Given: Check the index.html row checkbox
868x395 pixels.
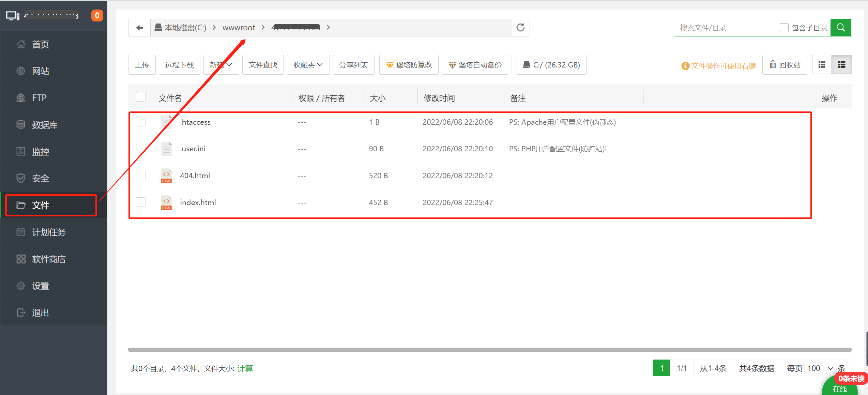Looking at the screenshot, I should pyautogui.click(x=141, y=202).
